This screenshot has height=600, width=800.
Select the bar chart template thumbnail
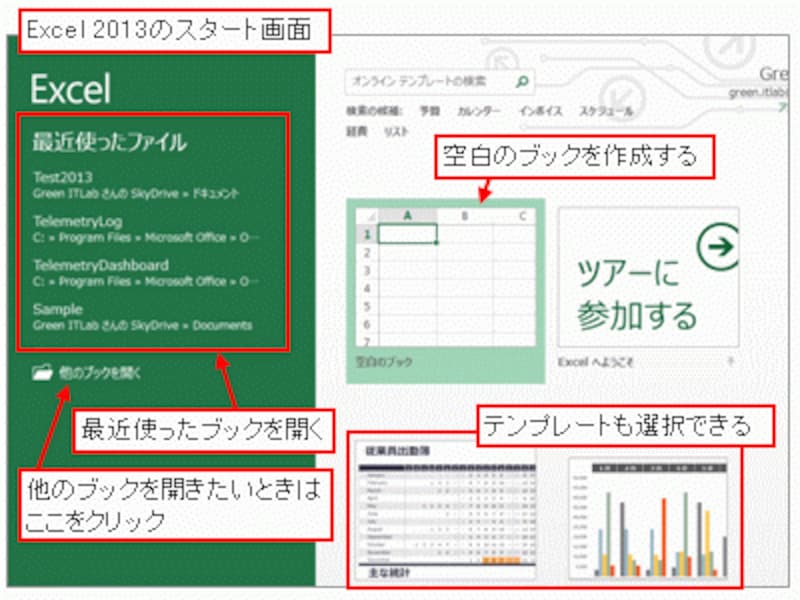(648, 518)
